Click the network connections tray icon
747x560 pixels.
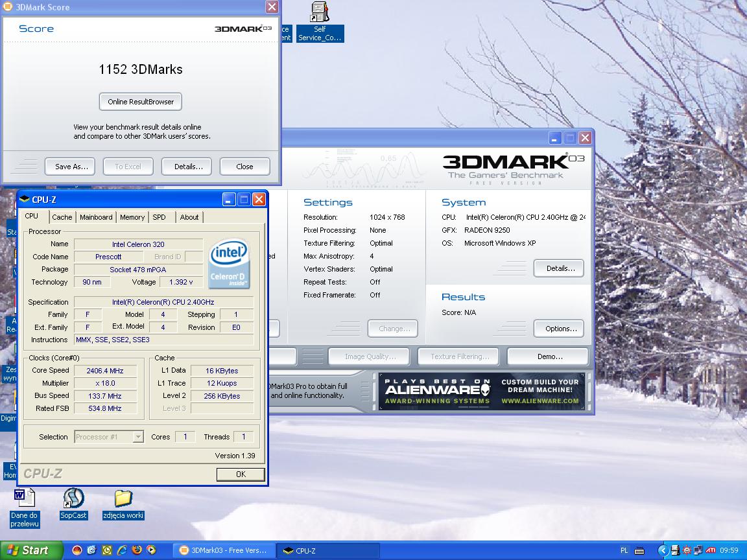coord(698,550)
